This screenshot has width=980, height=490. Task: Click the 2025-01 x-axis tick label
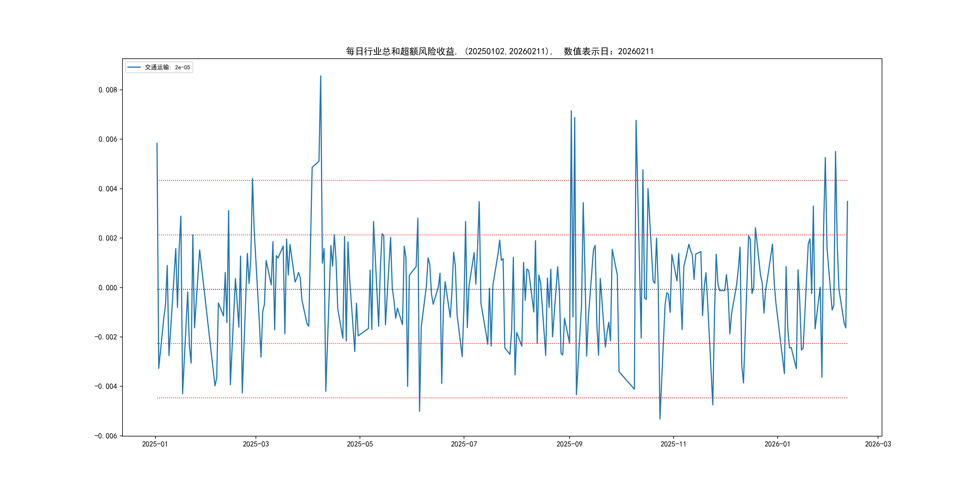pos(155,444)
